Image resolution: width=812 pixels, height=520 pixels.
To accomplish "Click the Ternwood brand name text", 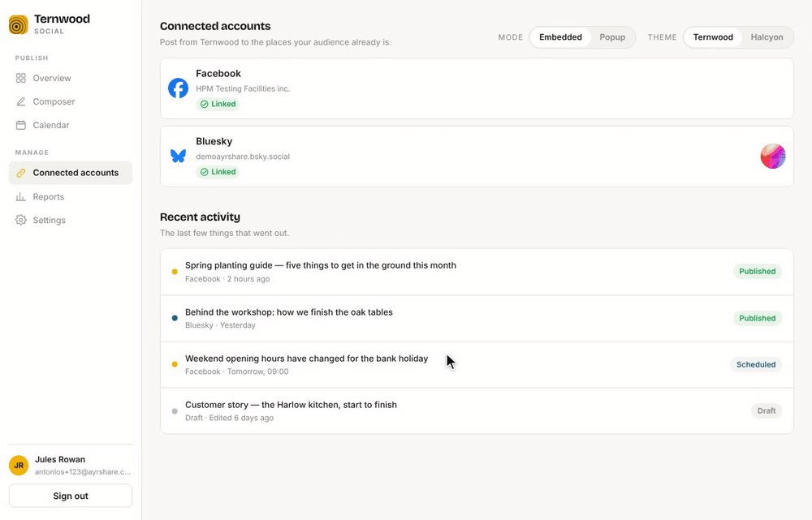I will [x=62, y=19].
